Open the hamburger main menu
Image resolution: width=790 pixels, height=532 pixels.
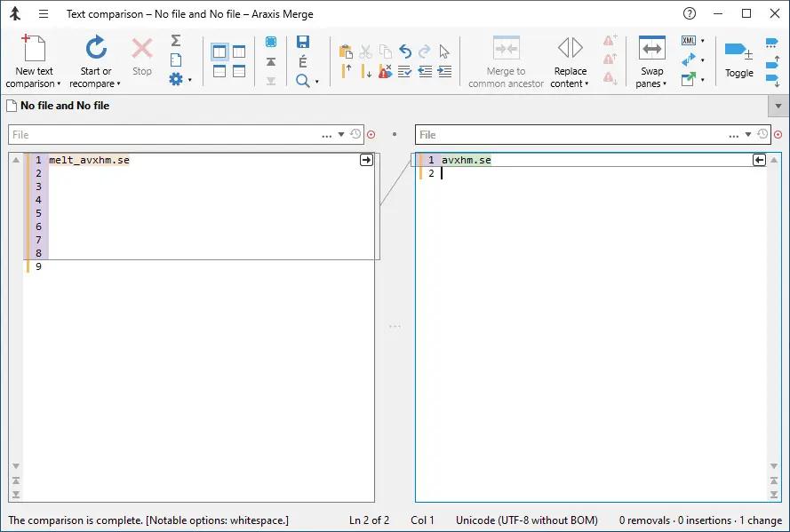click(x=44, y=14)
